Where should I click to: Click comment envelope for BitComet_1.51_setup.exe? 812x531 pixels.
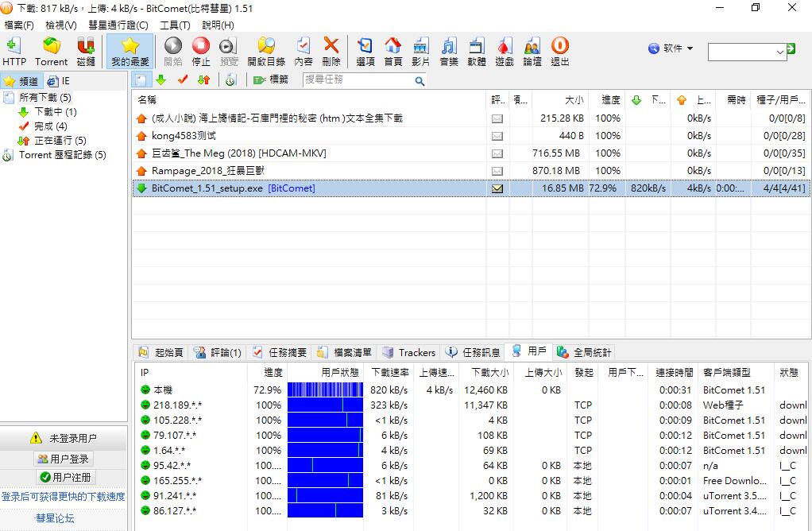(x=497, y=188)
